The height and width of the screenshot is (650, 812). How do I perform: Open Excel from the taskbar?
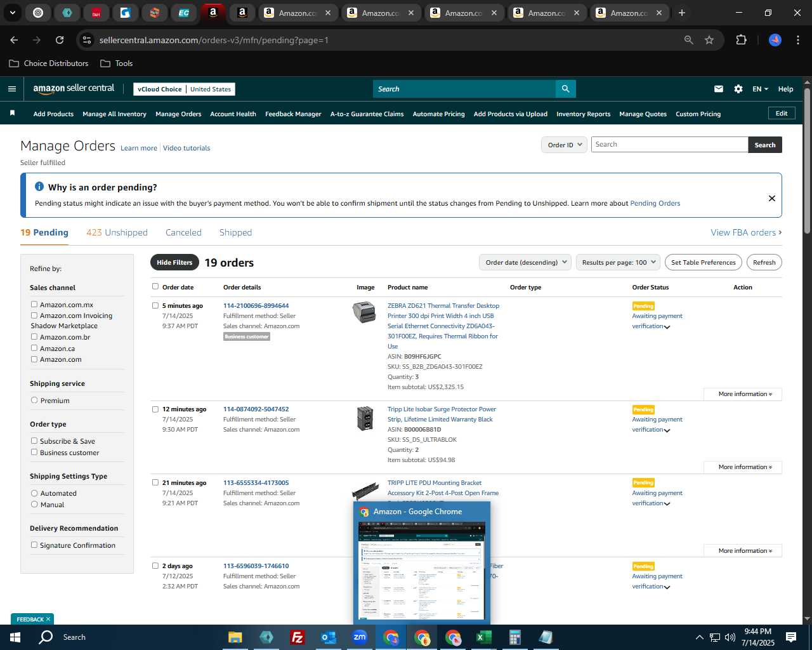[483, 637]
